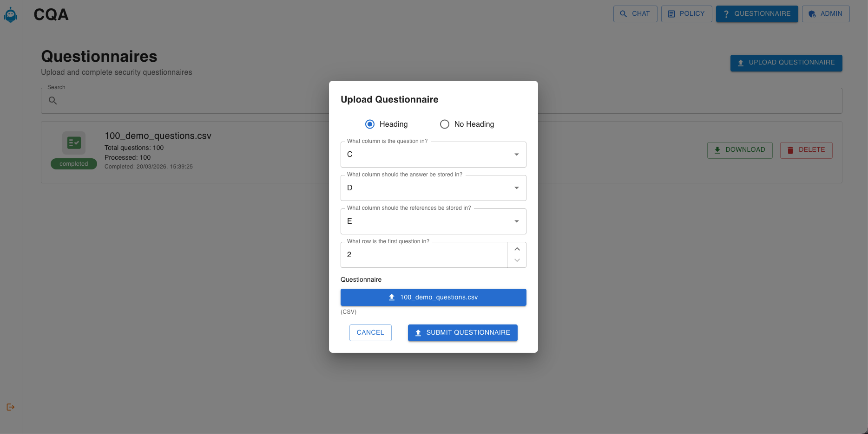The image size is (868, 434).
Task: Switch to the CHAT tab
Action: tap(635, 14)
